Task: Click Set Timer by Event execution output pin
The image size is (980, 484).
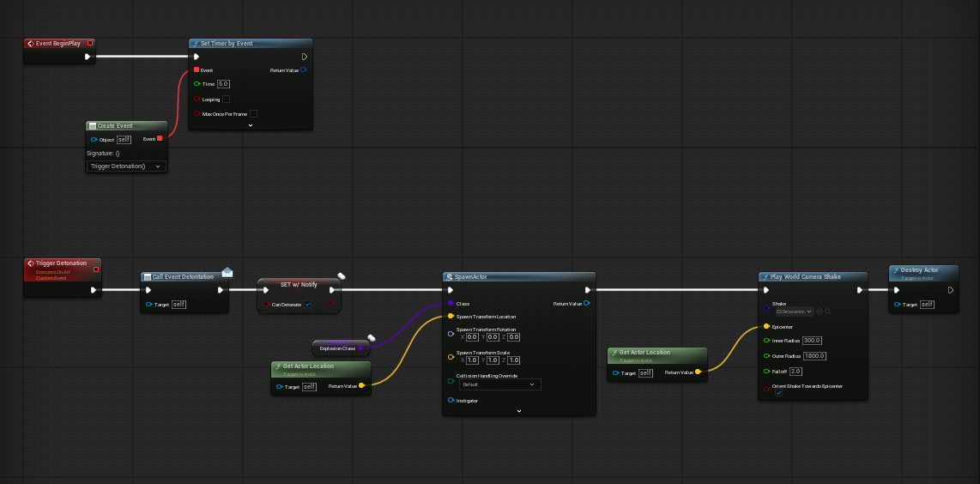Action: tap(305, 57)
